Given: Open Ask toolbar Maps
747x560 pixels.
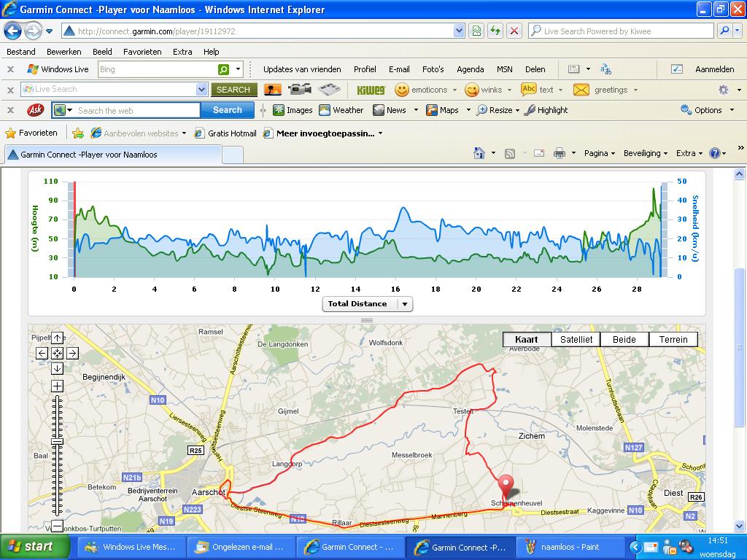Looking at the screenshot, I should tap(442, 110).
